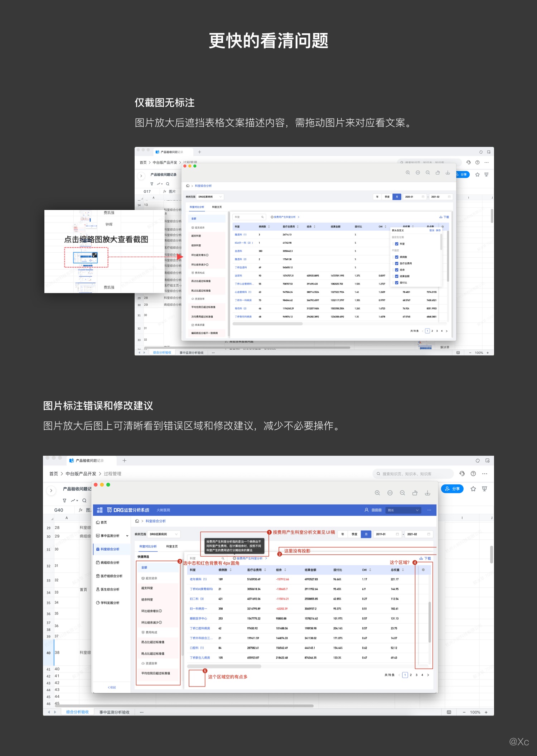Switch to 科室主页 tab in annotated screenshot
This screenshot has width=537, height=756.
pos(172,546)
